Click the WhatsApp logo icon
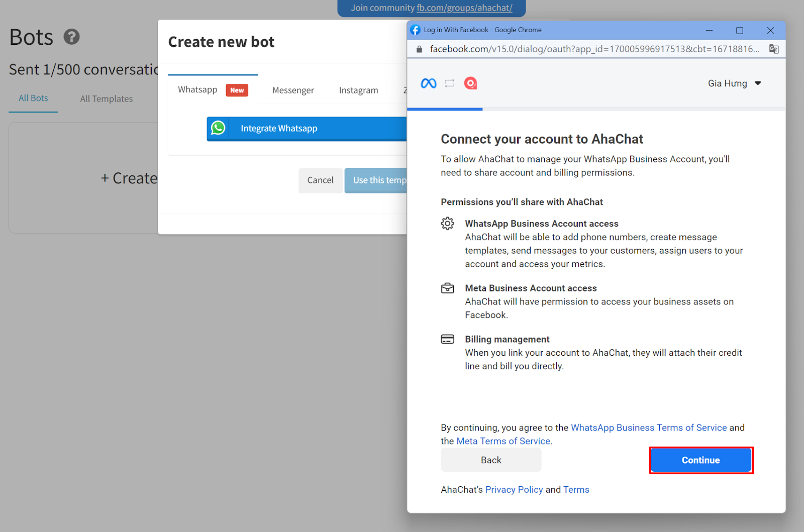Screen dimensions: 804x532 coord(218,128)
